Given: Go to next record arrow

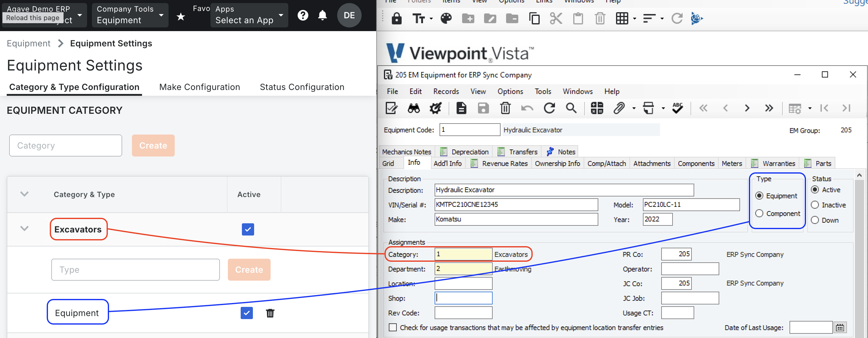Looking at the screenshot, I should 747,108.
